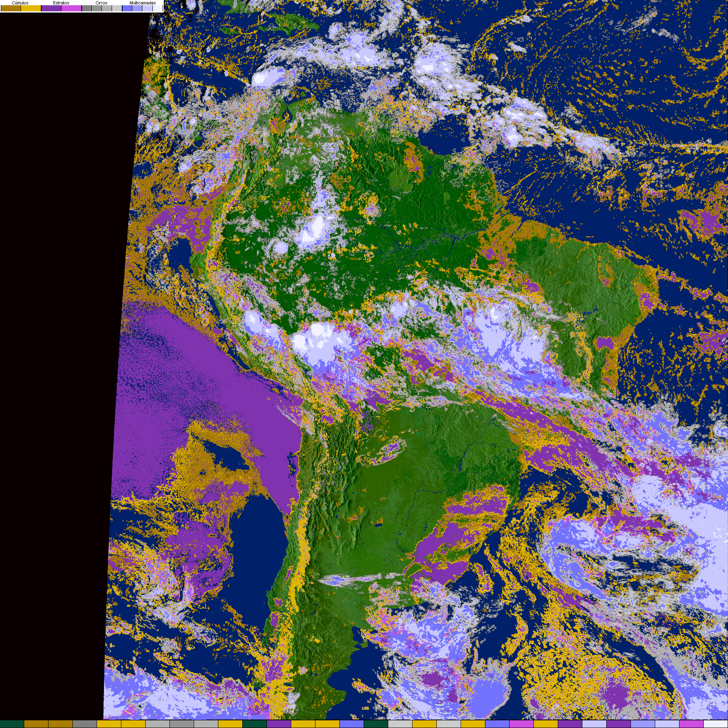This screenshot has height=728, width=728.
Task: Click the Estratos legend label
Action: [x=61, y=3]
